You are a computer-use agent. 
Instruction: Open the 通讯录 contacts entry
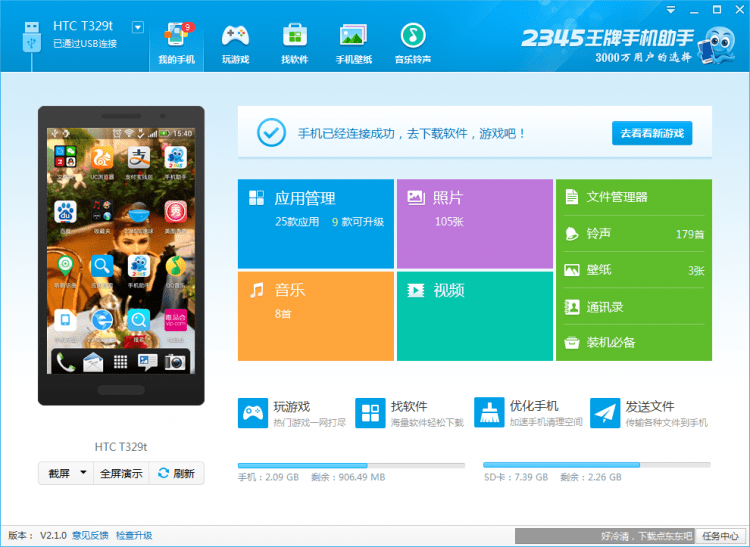click(x=633, y=307)
